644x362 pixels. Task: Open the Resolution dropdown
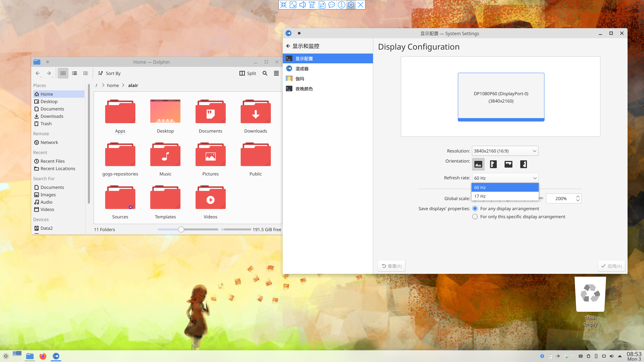tap(505, 151)
